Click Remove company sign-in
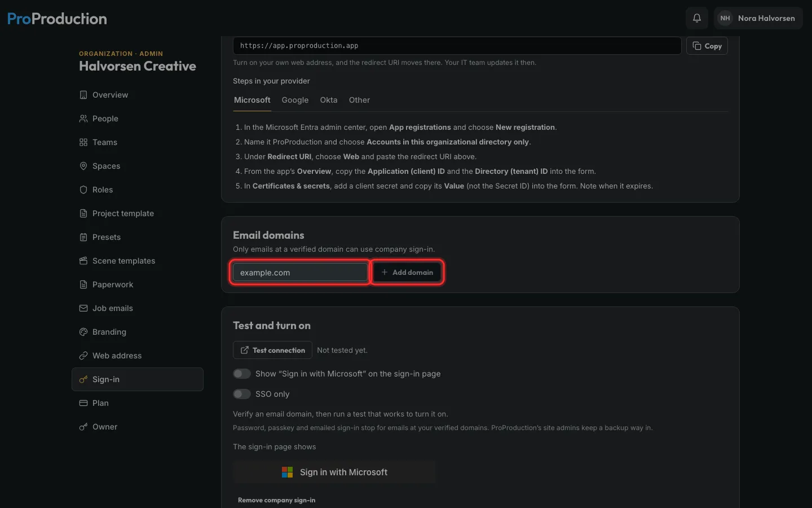The image size is (812, 508). pos(276,500)
